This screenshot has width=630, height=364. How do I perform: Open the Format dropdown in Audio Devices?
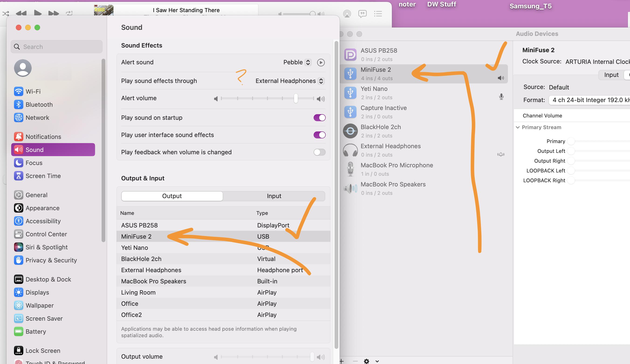pyautogui.click(x=589, y=100)
